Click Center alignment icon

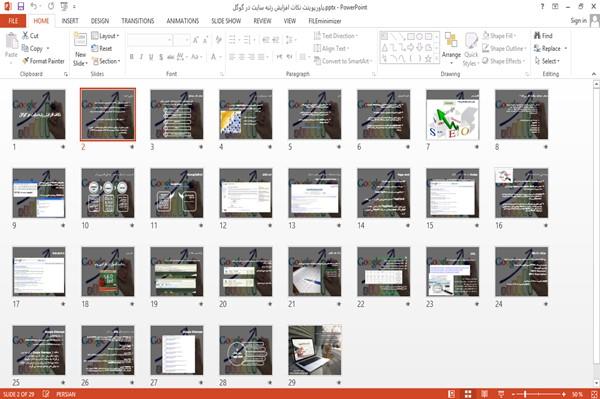click(x=241, y=57)
